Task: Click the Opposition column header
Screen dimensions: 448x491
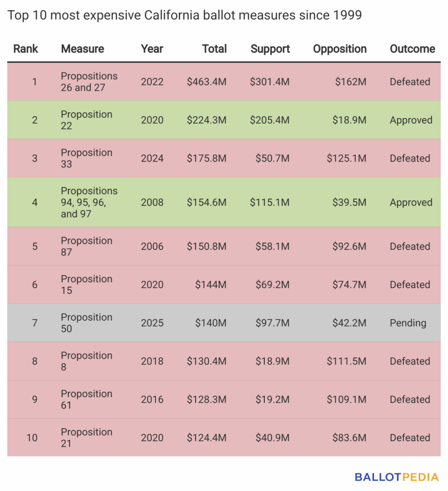Action: click(x=340, y=49)
